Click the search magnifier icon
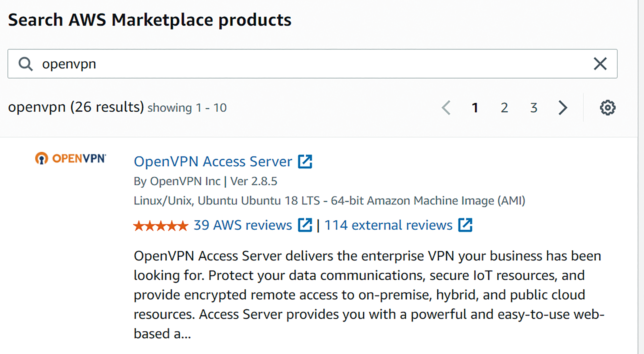 [x=26, y=64]
